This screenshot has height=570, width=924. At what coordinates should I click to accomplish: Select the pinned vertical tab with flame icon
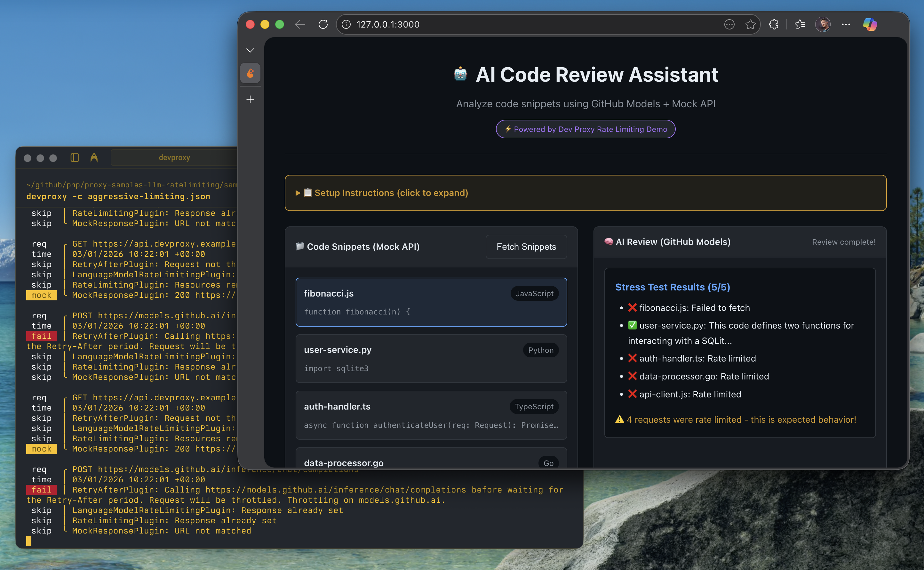[x=250, y=73]
